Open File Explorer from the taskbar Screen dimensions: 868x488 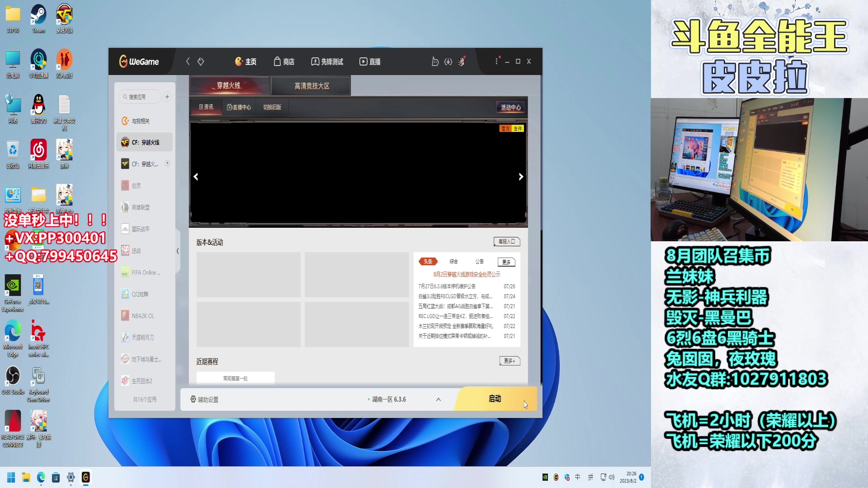point(26,478)
